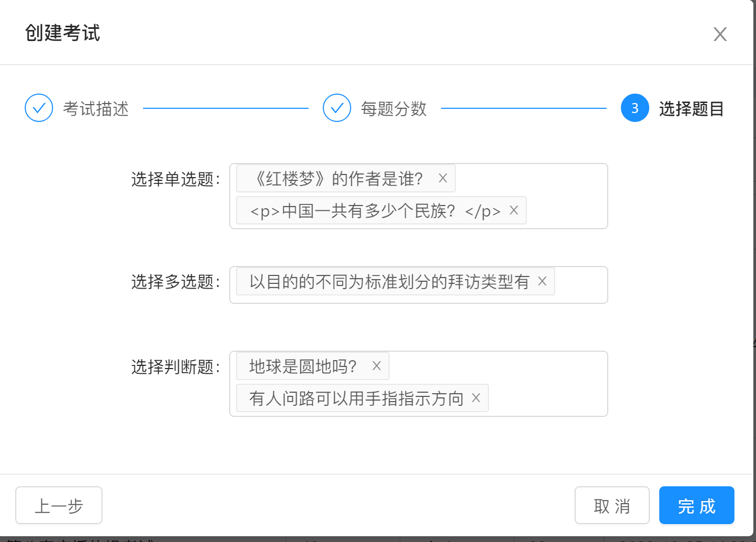
Task: Click 完成 to finish creating exam
Action: point(697,506)
